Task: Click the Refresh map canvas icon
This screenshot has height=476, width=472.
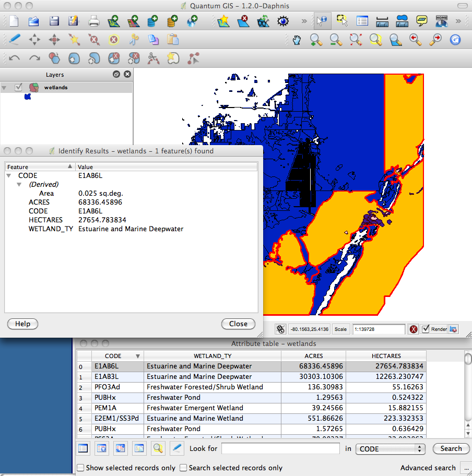Action: (x=455, y=40)
